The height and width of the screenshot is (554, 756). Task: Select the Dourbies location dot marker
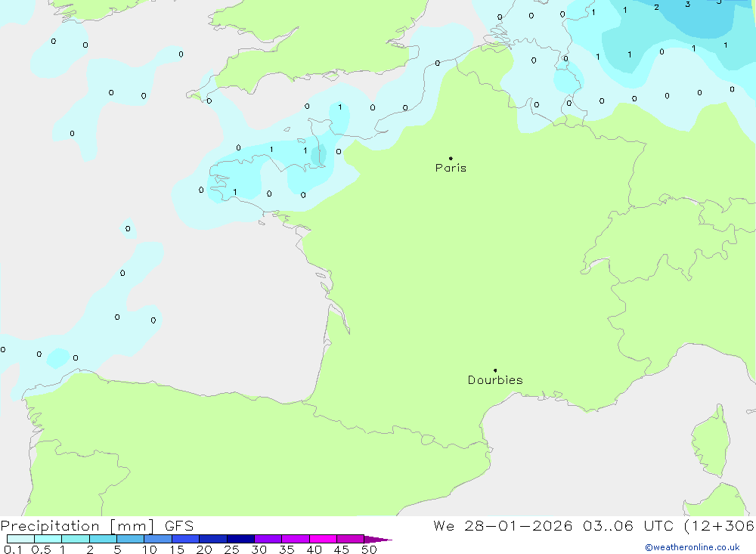[x=495, y=370]
